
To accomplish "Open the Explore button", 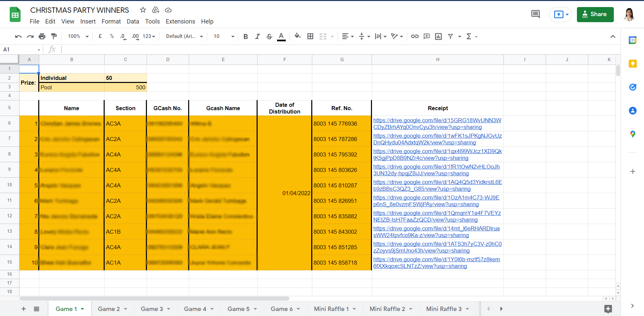I will tap(608, 309).
